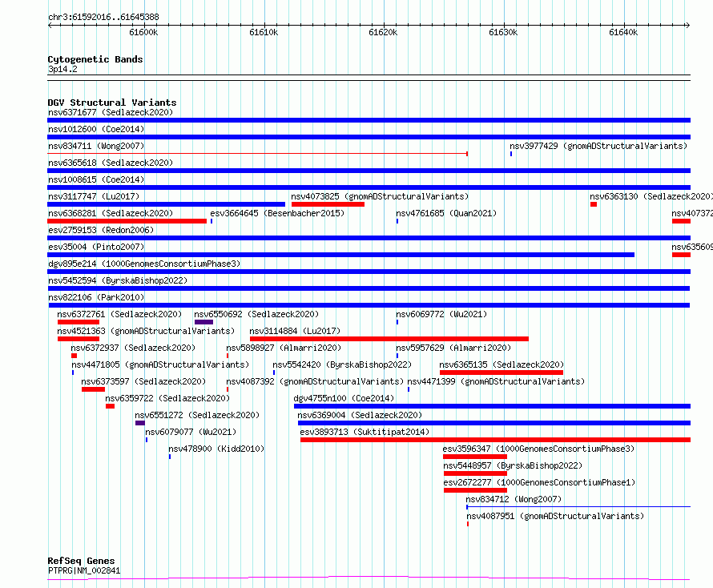713x588 pixels.
Task: Select the nsv5898927 (Almarri2020) label
Action: point(284,348)
